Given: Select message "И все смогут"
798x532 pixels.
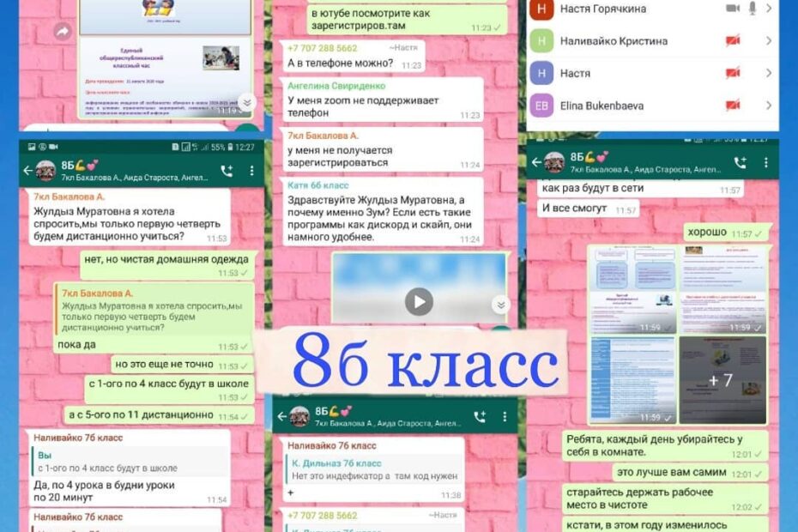Looking at the screenshot, I should (589, 209).
